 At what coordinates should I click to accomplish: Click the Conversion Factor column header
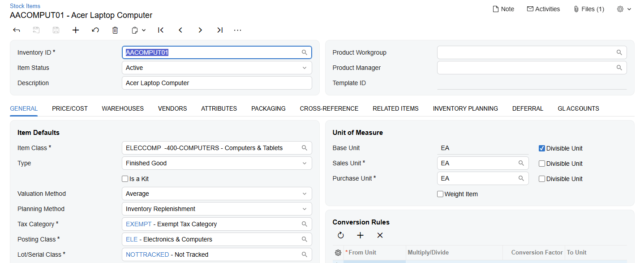click(x=534, y=253)
